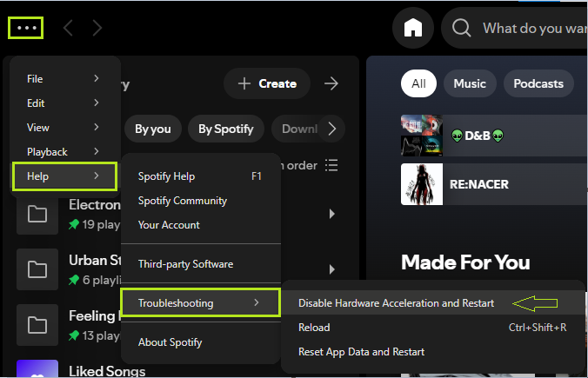Image resolution: width=588 pixels, height=378 pixels.
Task: Select Reload in Troubleshooting submenu
Action: point(433,328)
